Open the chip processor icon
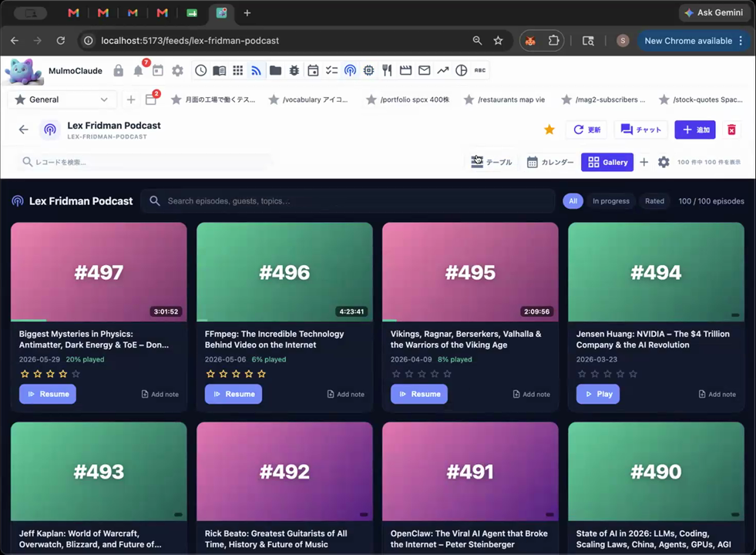The image size is (756, 555). pos(368,70)
